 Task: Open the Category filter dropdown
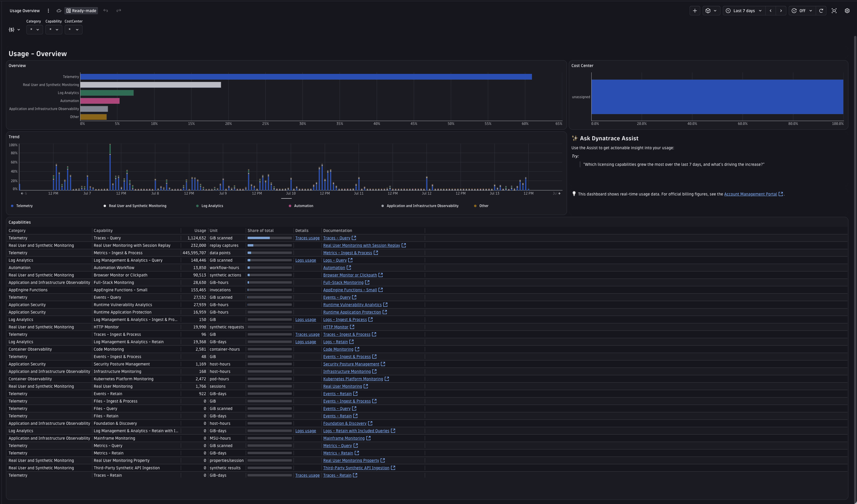34,30
